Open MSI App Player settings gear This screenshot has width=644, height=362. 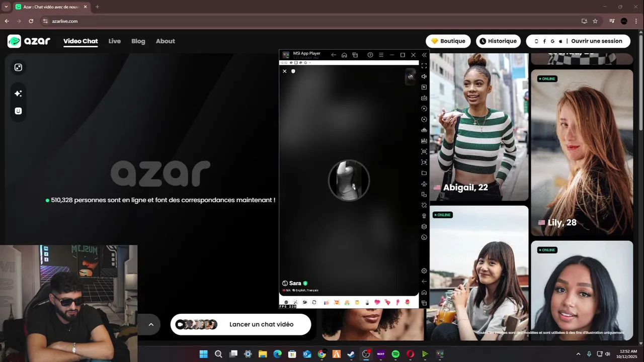coord(424,270)
